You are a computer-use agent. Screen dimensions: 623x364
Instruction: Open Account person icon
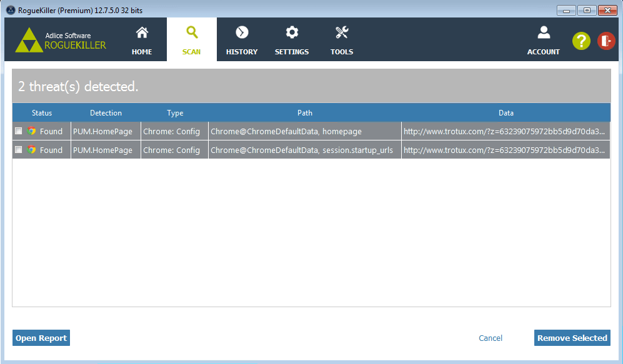coord(543,32)
